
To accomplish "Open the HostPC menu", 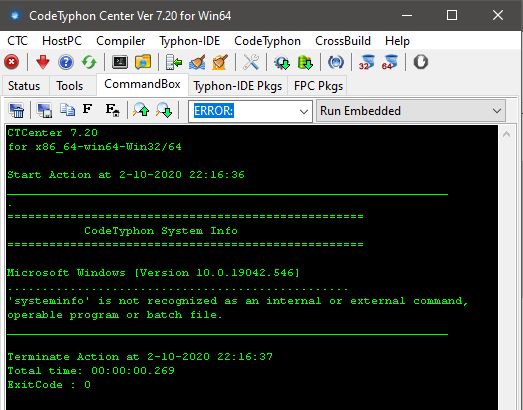I will [62, 41].
